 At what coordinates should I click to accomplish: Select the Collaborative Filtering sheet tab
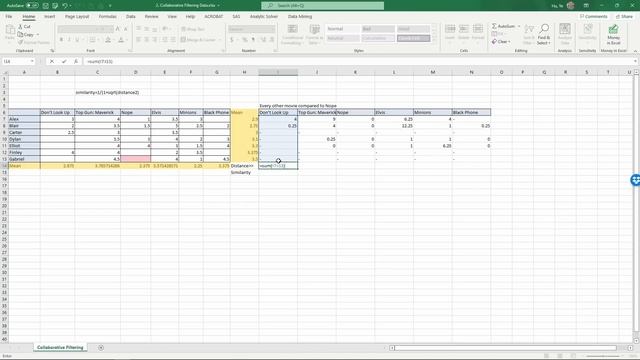coord(60,347)
